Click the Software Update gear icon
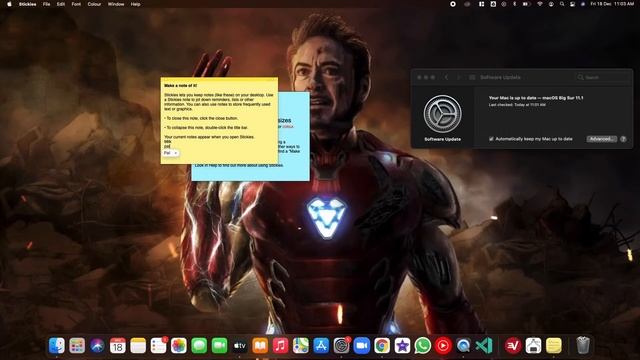The height and width of the screenshot is (360, 640). point(442,114)
